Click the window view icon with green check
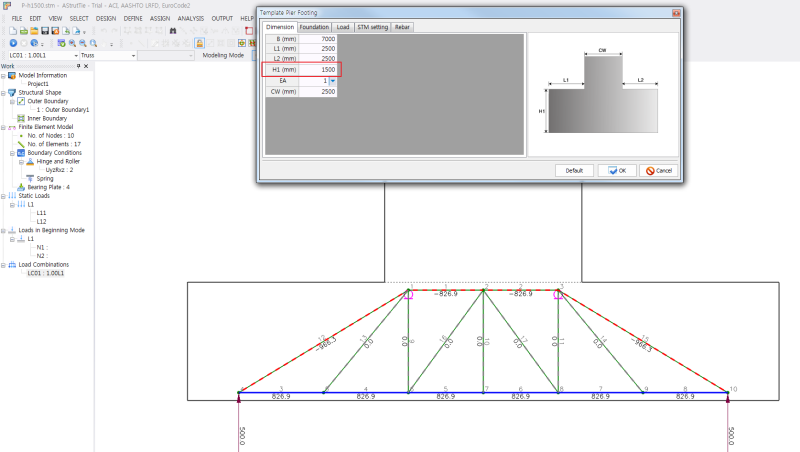 [x=61, y=43]
